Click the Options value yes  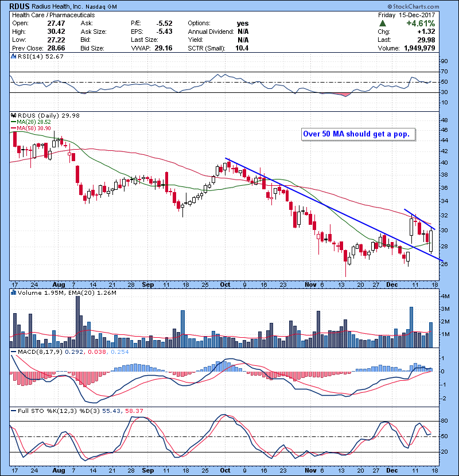pyautogui.click(x=243, y=24)
